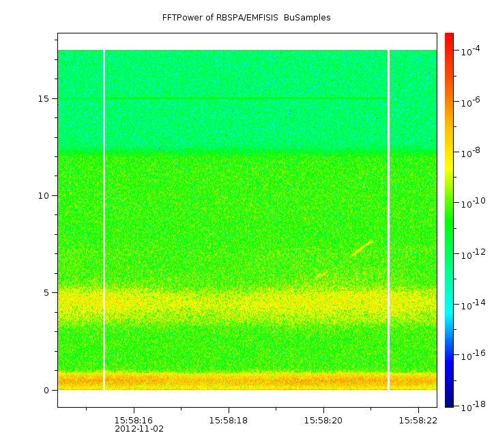Click the time label 15:58:22
Image resolution: width=494 pixels, height=448 pixels.
[418, 421]
